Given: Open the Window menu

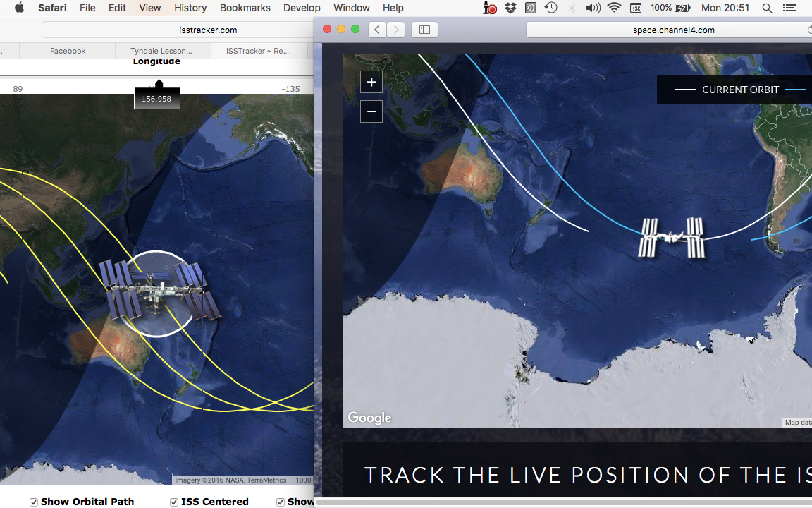Looking at the screenshot, I should [x=351, y=8].
